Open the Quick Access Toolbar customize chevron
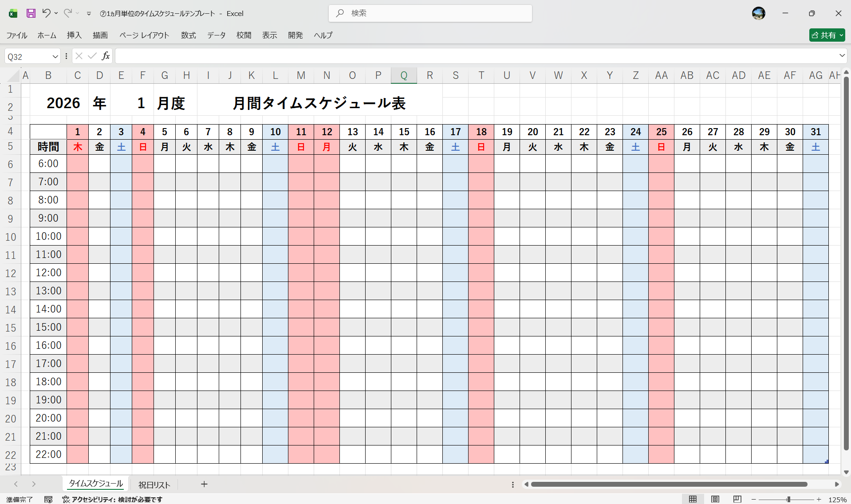 click(89, 13)
